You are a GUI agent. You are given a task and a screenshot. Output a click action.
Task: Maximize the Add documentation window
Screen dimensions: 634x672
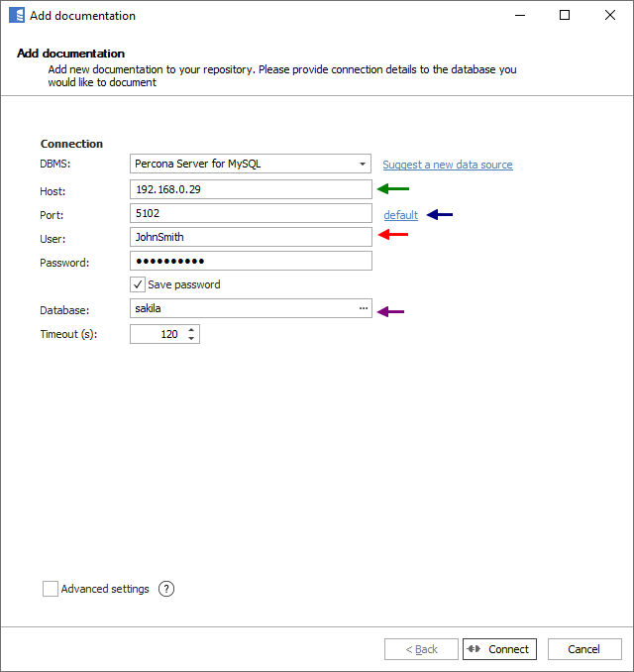[565, 16]
